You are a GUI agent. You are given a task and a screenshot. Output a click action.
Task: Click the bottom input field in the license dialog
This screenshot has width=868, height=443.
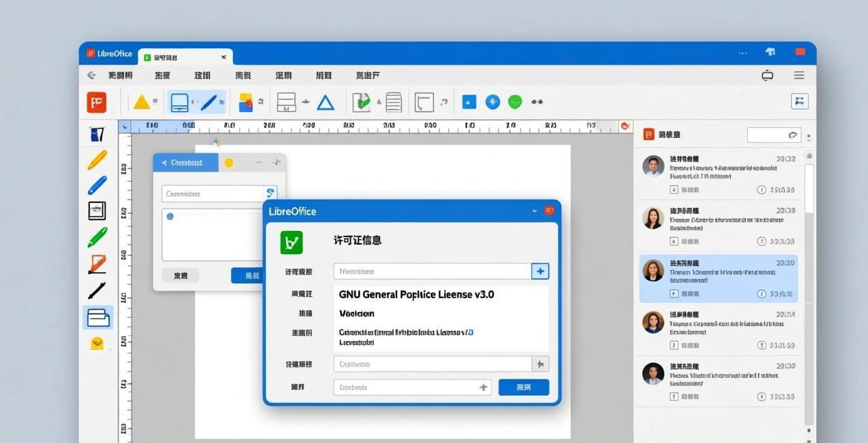point(413,387)
